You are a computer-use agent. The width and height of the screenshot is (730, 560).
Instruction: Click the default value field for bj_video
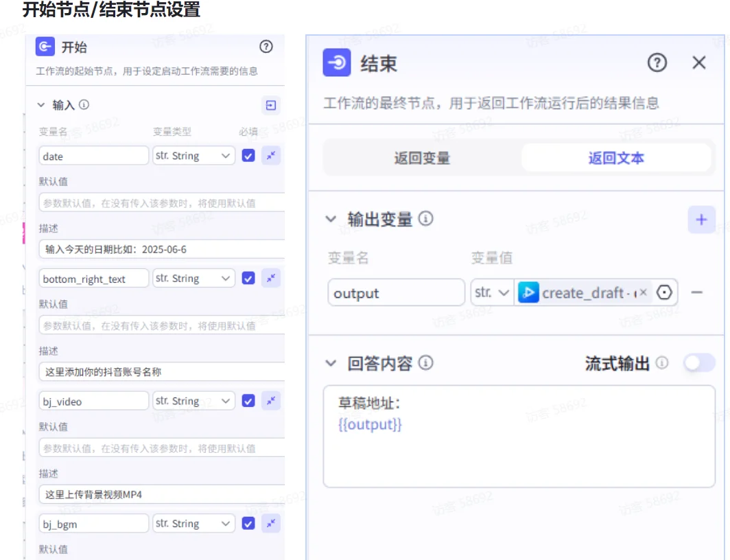(162, 448)
